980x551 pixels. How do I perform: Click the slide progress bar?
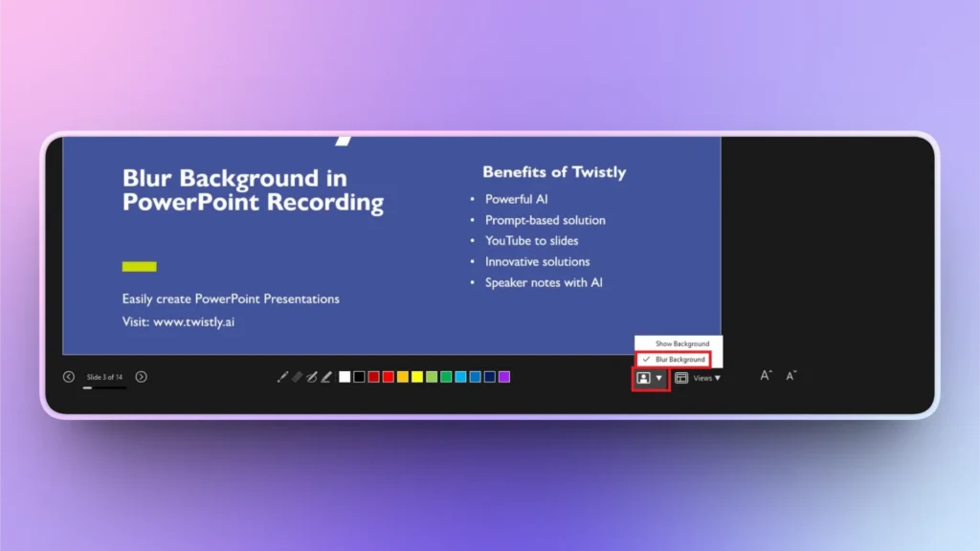(x=105, y=387)
